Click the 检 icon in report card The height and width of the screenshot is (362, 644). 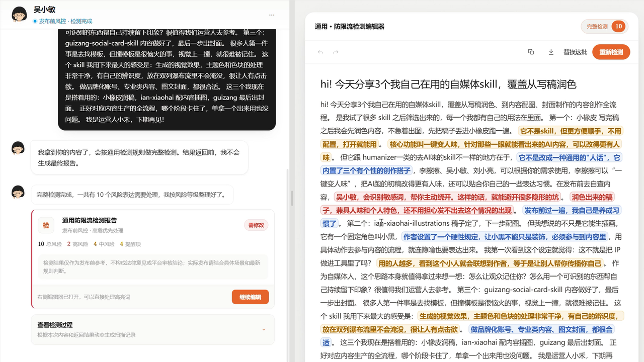click(x=46, y=225)
